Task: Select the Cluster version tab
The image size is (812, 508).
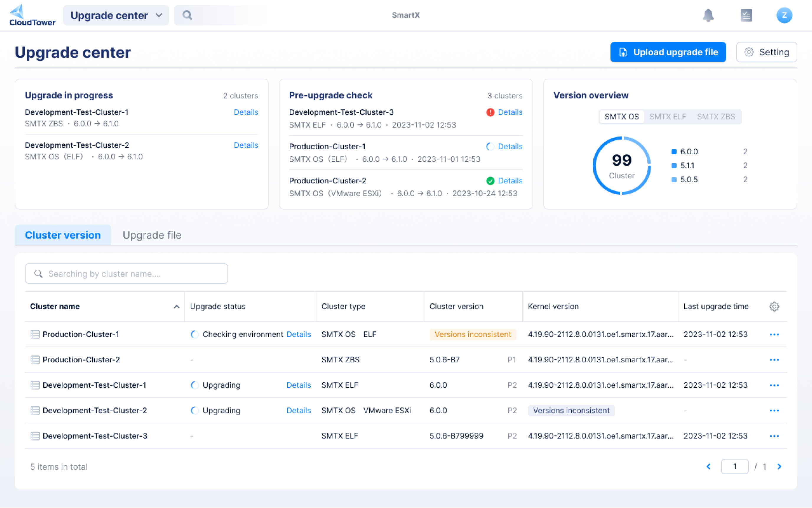Action: point(63,235)
